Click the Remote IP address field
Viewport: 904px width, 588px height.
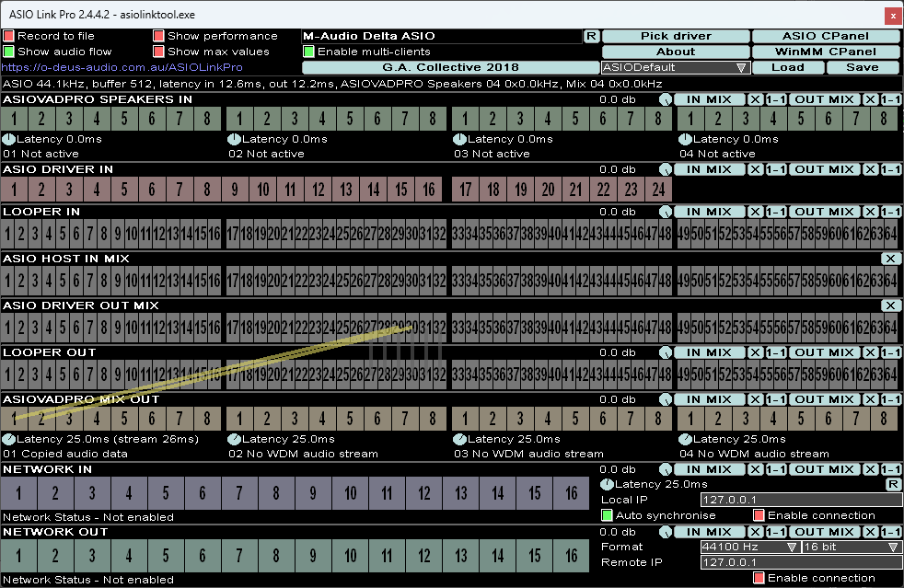point(802,562)
